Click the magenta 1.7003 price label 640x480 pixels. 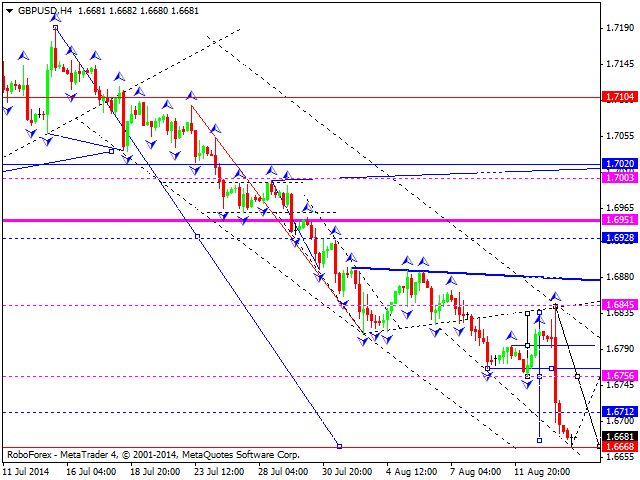click(620, 177)
